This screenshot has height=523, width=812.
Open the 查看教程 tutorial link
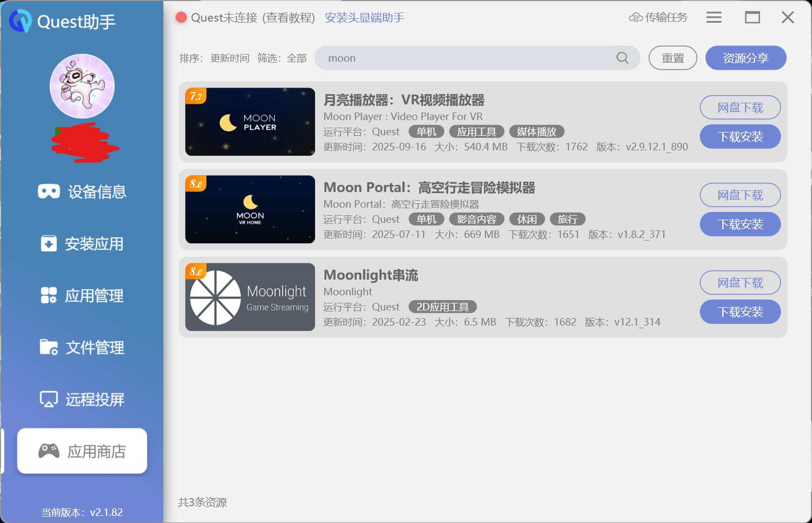pyautogui.click(x=290, y=18)
